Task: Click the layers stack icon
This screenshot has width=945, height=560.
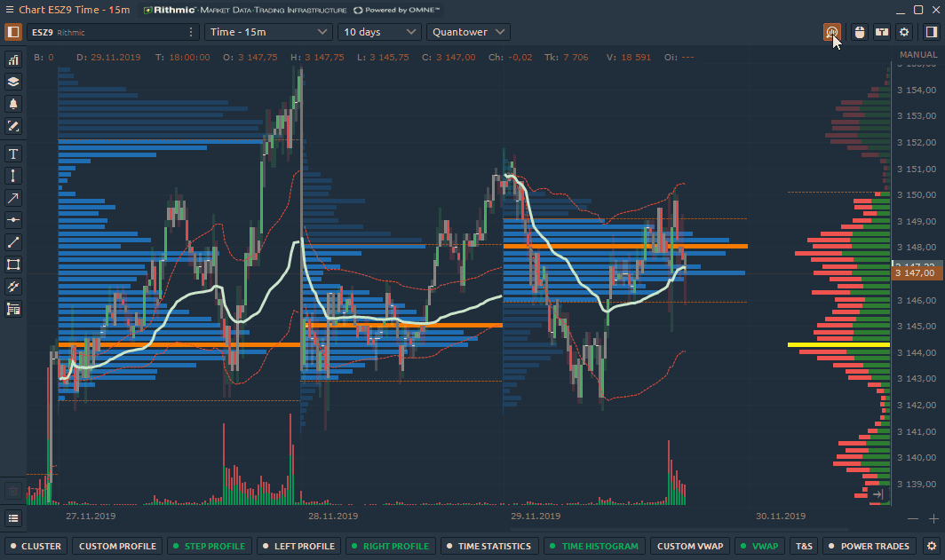Action: (x=13, y=82)
